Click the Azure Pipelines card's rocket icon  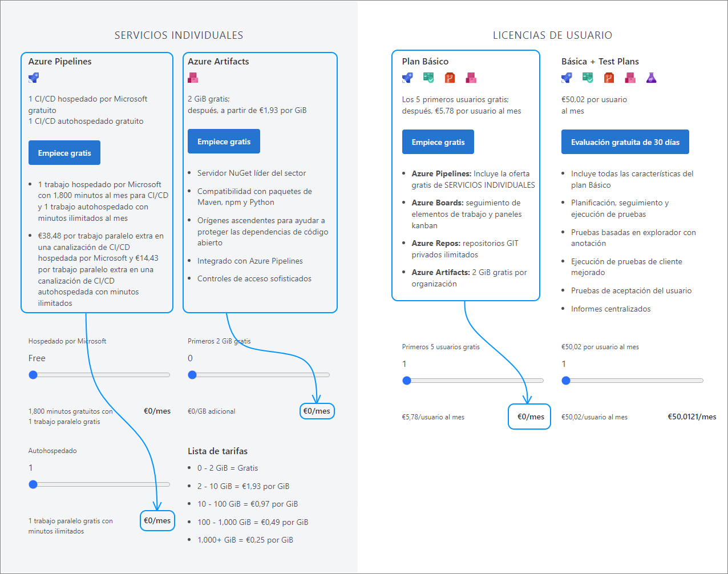(x=34, y=78)
